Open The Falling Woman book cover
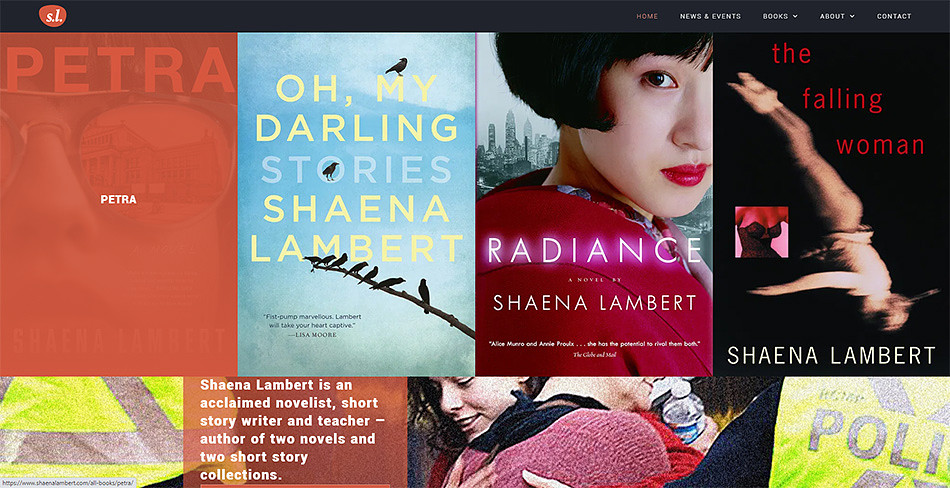Image resolution: width=950 pixels, height=488 pixels. tap(831, 204)
